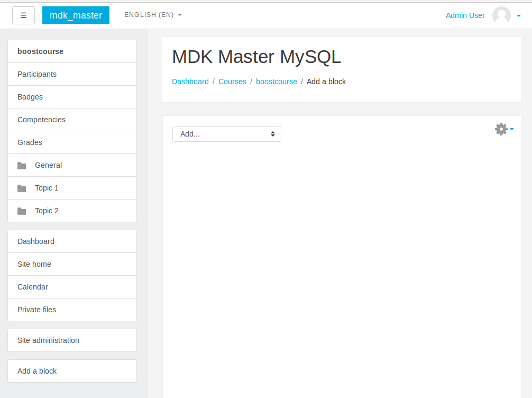532x398 pixels.
Task: Click Add a block in sidebar
Action: click(x=72, y=371)
